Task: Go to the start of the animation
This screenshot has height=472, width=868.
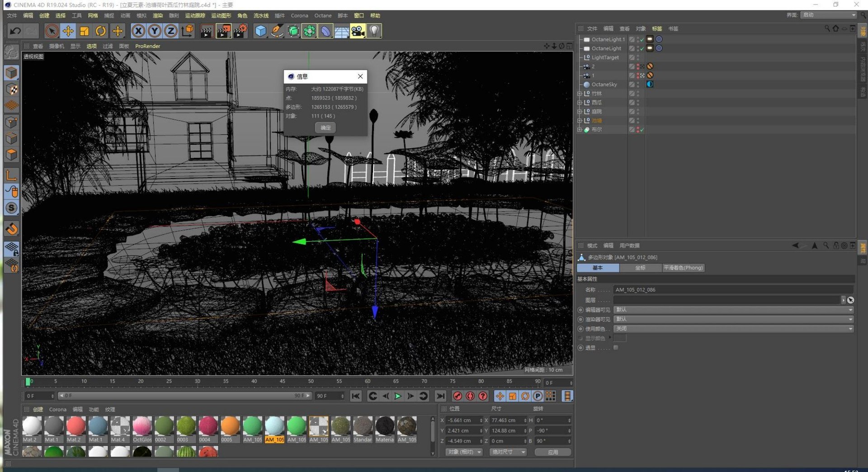Action: point(356,396)
